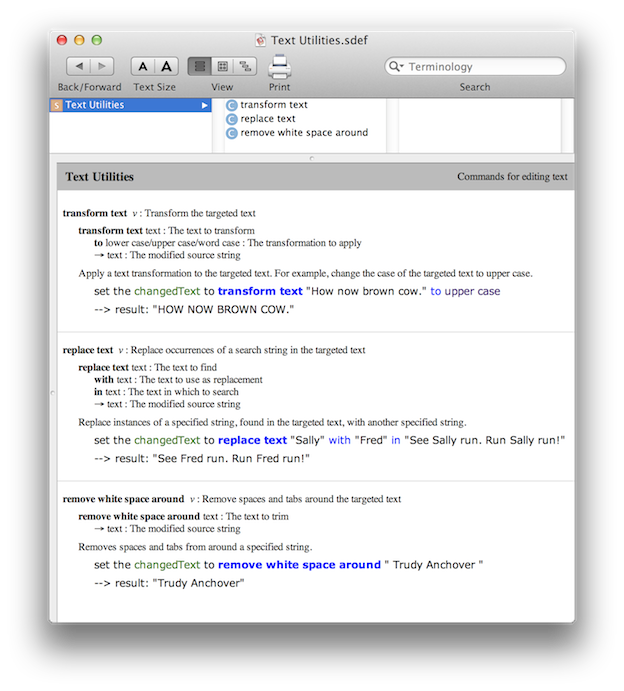624x691 pixels.
Task: Open the search magnifier options menu
Action: pyautogui.click(x=396, y=67)
